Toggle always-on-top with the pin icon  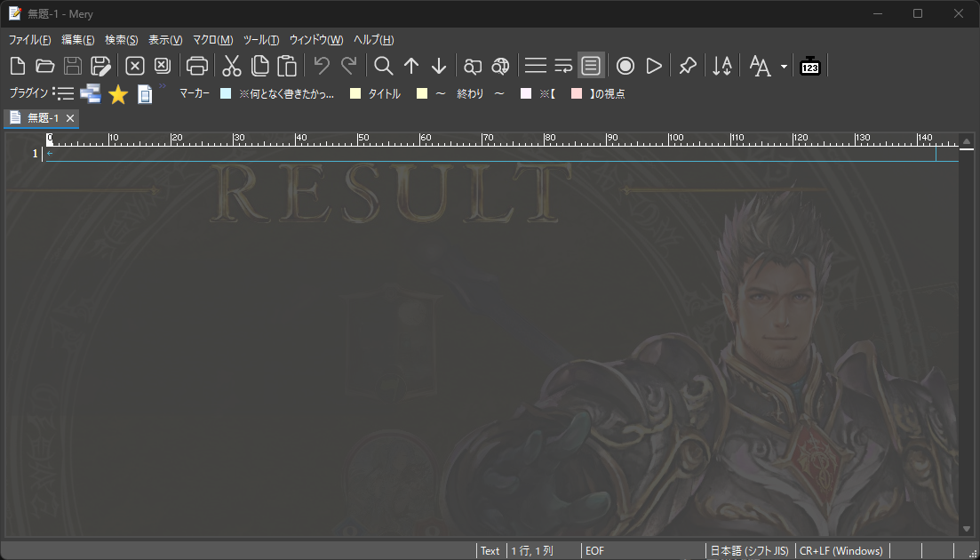click(x=688, y=66)
